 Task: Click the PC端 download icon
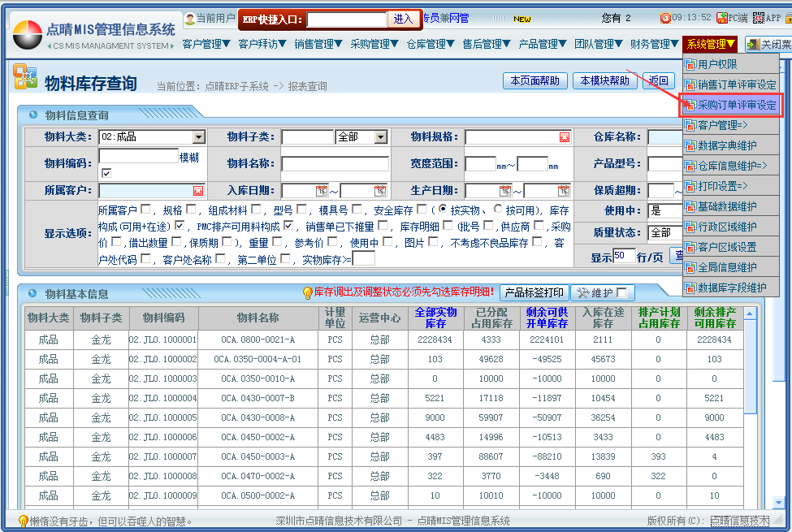[722, 17]
